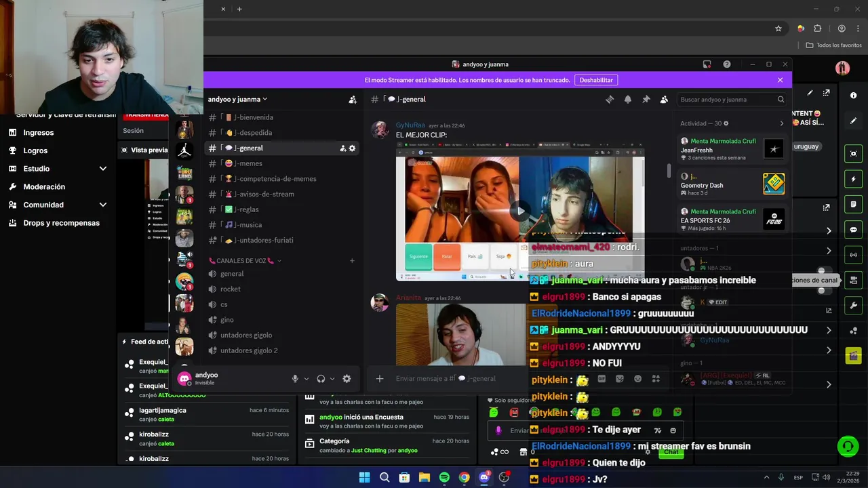Click the wrench tools icon in the right toolbar

point(853,305)
